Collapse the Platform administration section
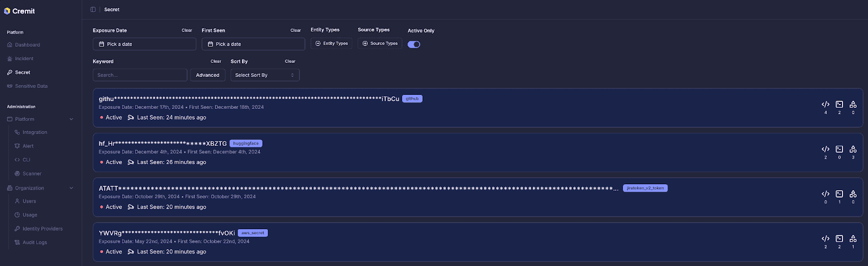The image size is (868, 266). [x=71, y=119]
